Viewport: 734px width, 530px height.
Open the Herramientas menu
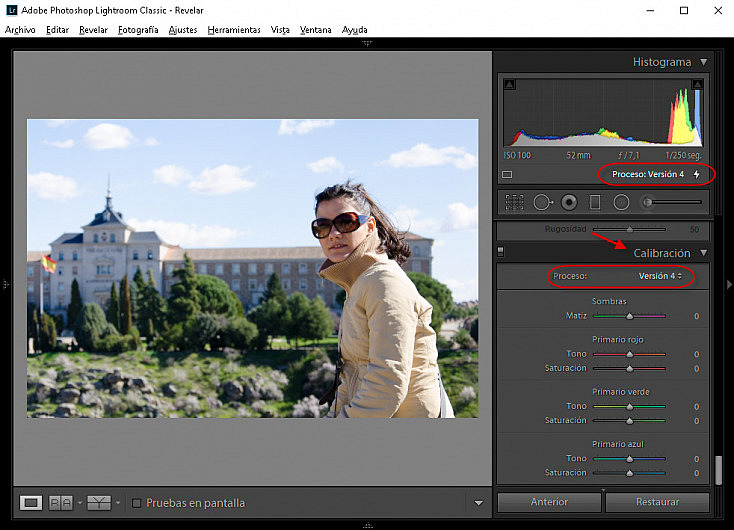(x=234, y=30)
